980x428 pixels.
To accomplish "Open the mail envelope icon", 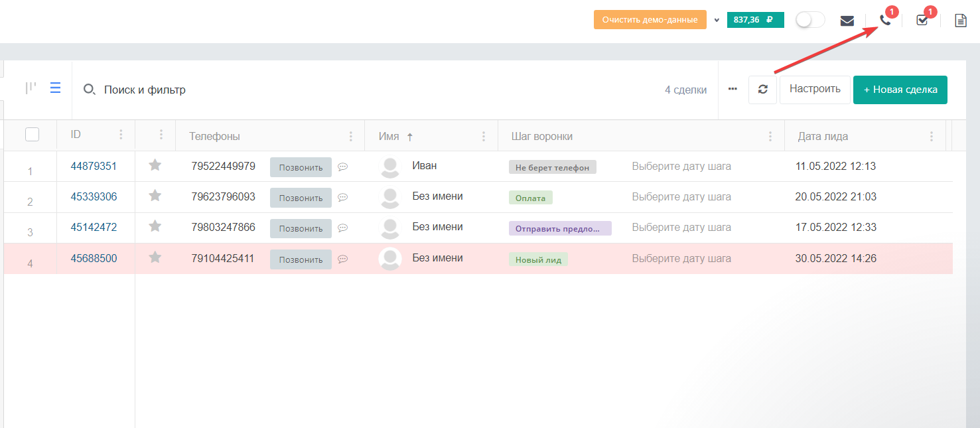I will (847, 21).
